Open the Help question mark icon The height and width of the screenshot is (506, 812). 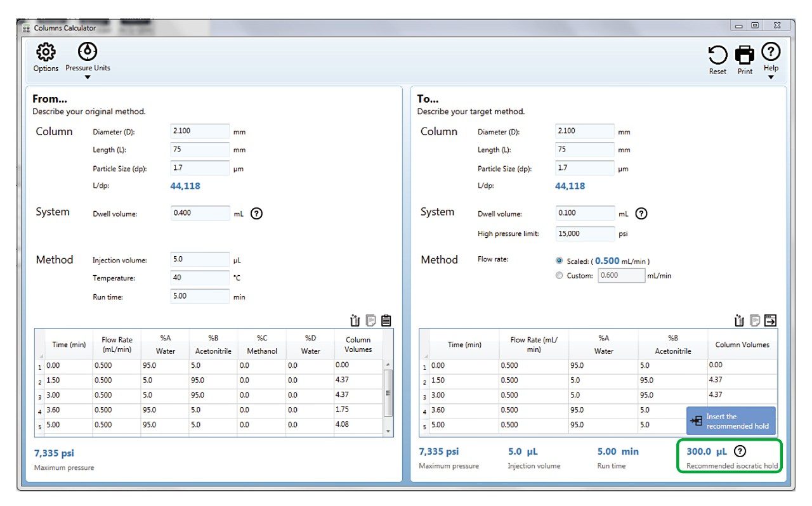[x=771, y=52]
